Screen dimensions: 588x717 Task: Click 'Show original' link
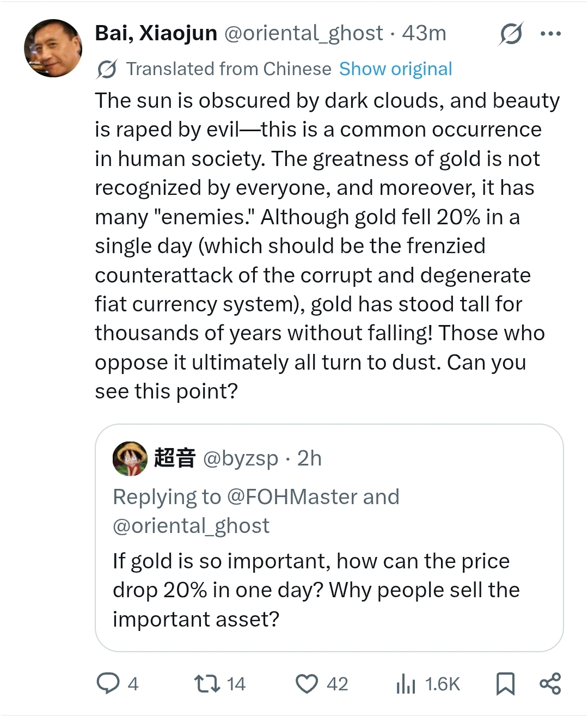(395, 69)
